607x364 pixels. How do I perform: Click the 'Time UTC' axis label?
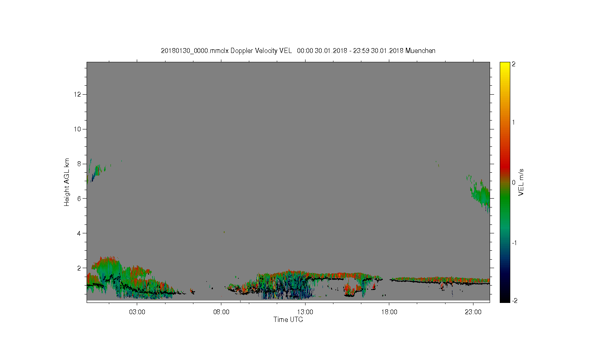tap(288, 320)
